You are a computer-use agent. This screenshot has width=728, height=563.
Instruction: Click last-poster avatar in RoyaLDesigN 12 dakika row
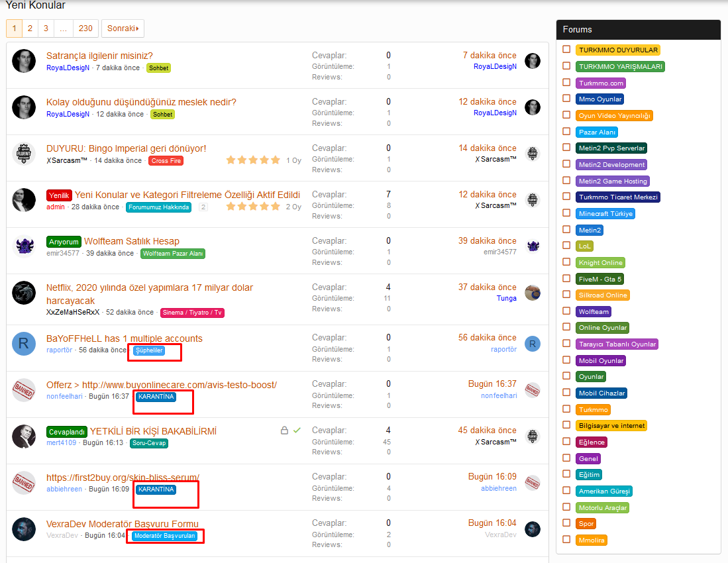click(533, 107)
